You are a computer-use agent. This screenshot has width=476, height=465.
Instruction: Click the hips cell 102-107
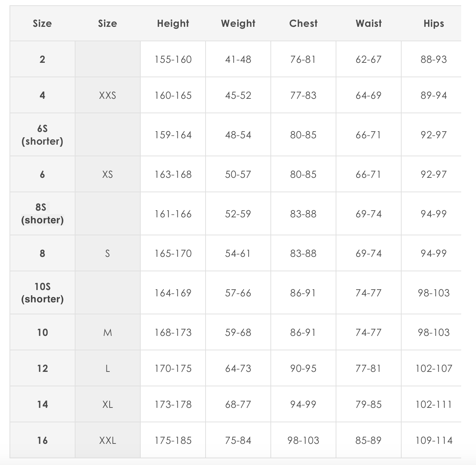coord(434,368)
